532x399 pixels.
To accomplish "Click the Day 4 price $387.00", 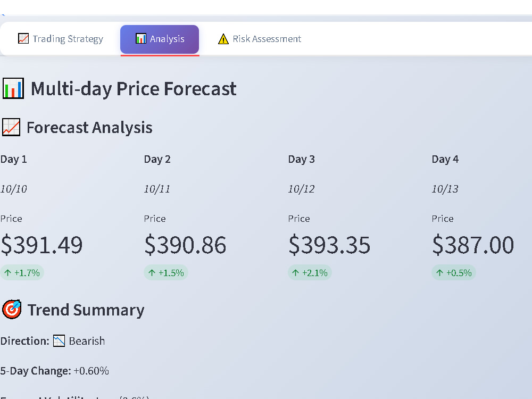I will (473, 245).
